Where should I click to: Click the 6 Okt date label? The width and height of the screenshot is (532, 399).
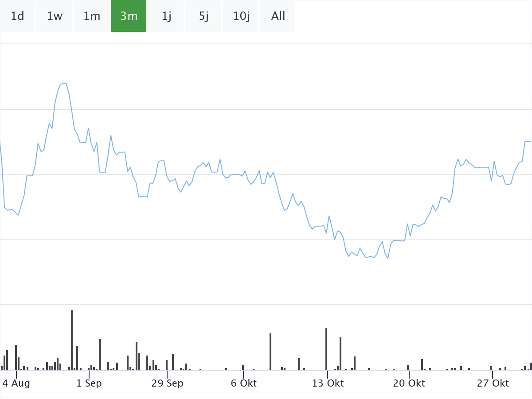(243, 383)
